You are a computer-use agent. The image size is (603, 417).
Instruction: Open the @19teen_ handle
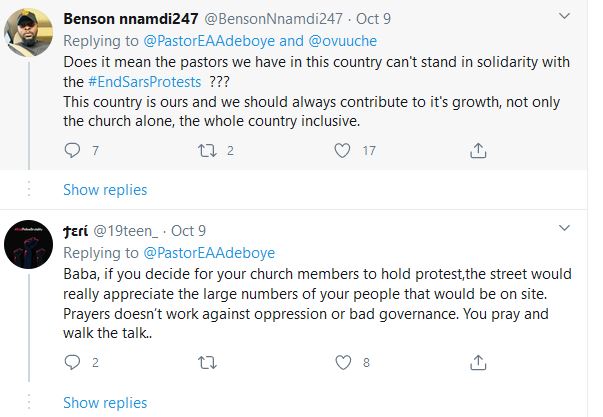point(128,232)
